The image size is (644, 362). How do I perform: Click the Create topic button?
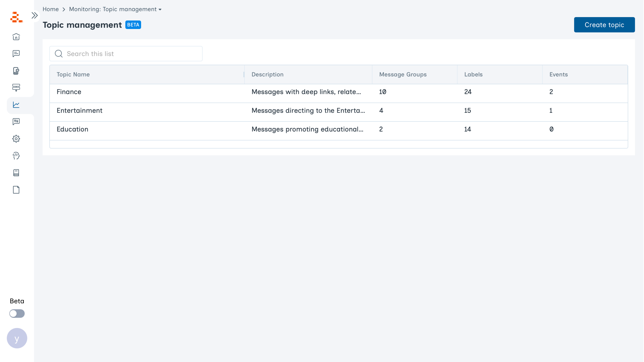[x=604, y=25]
